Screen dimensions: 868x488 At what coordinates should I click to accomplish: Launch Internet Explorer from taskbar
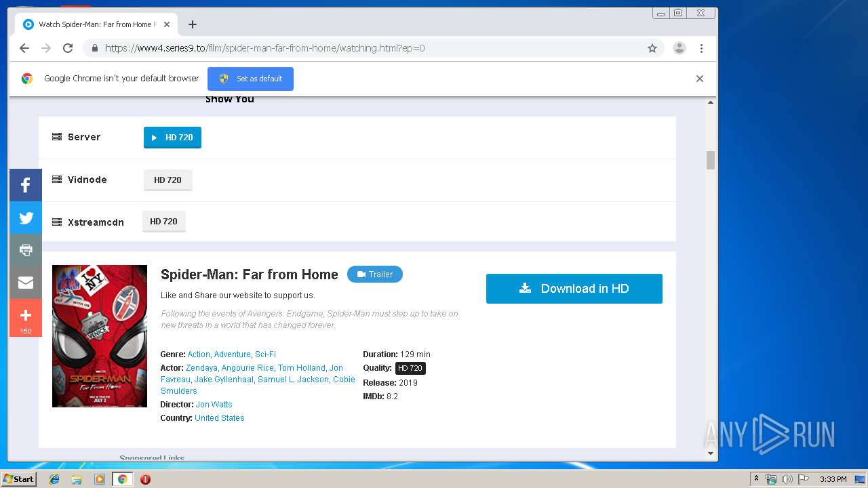coord(54,479)
